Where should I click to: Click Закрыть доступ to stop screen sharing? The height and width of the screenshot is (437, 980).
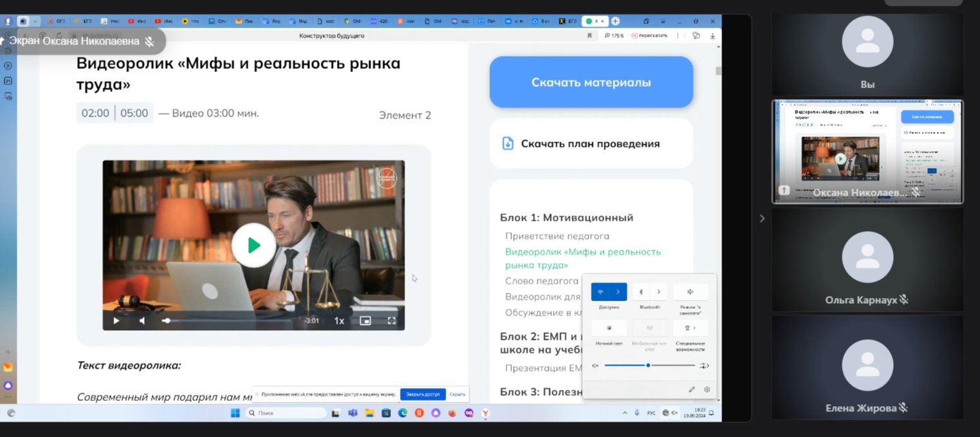pyautogui.click(x=422, y=394)
